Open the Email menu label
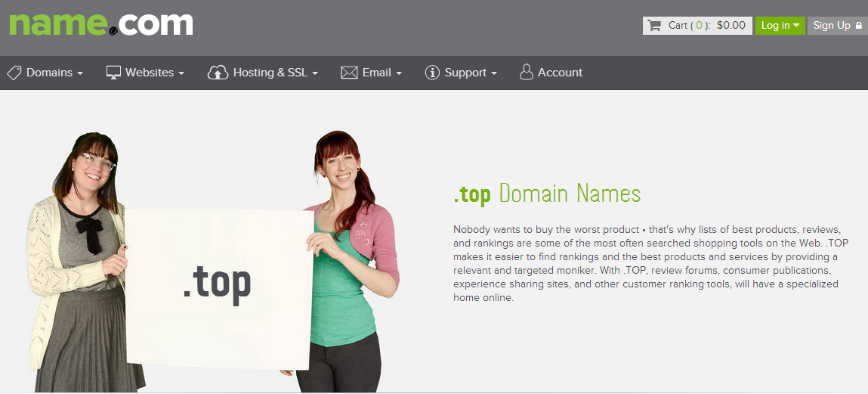This screenshot has height=394, width=868. [377, 73]
